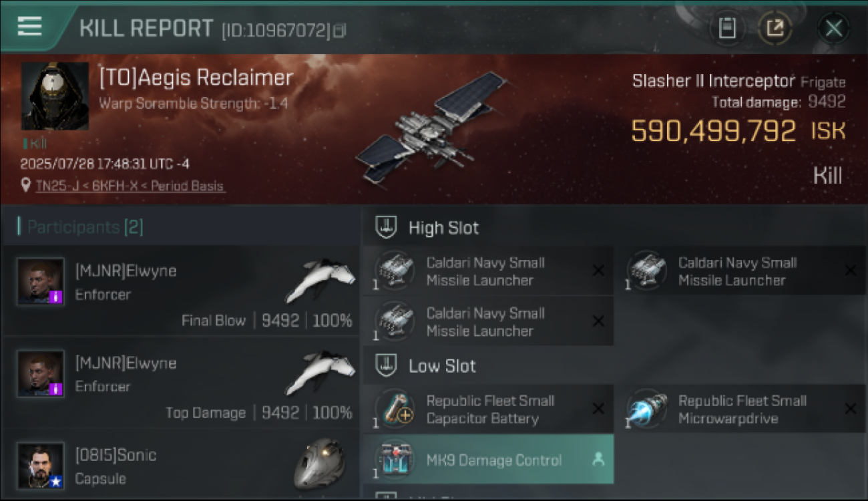The image size is (868, 501).
Task: Click the clipboard icon in header
Action: (727, 28)
